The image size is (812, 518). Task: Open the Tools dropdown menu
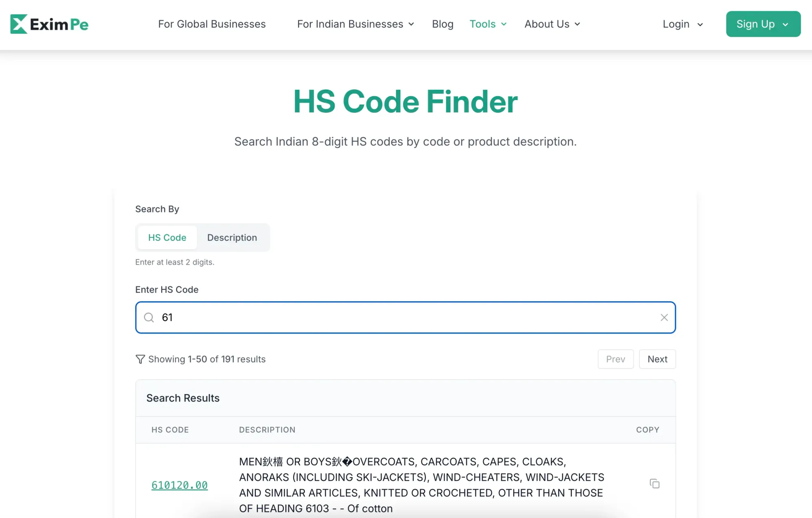(488, 24)
